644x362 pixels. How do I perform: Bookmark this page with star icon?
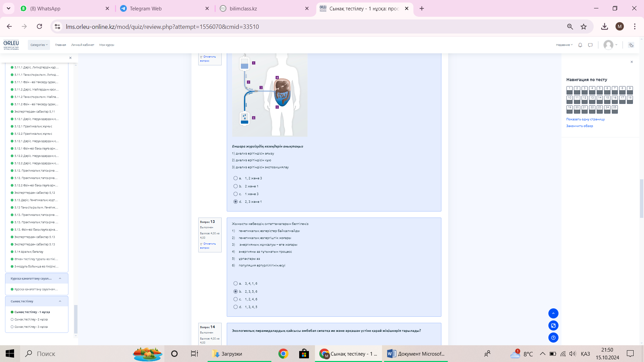point(584,26)
